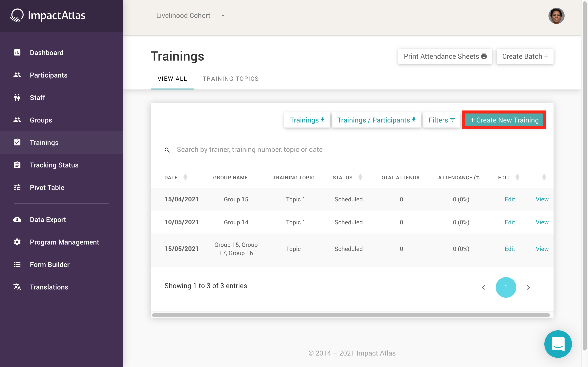Image resolution: width=588 pixels, height=367 pixels.
Task: Click the Staff people icon
Action: click(x=17, y=97)
